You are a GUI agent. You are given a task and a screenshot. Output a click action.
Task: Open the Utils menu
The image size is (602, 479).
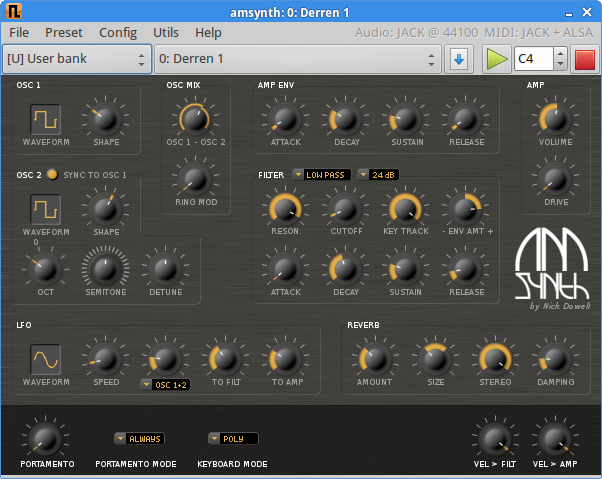[x=166, y=33]
